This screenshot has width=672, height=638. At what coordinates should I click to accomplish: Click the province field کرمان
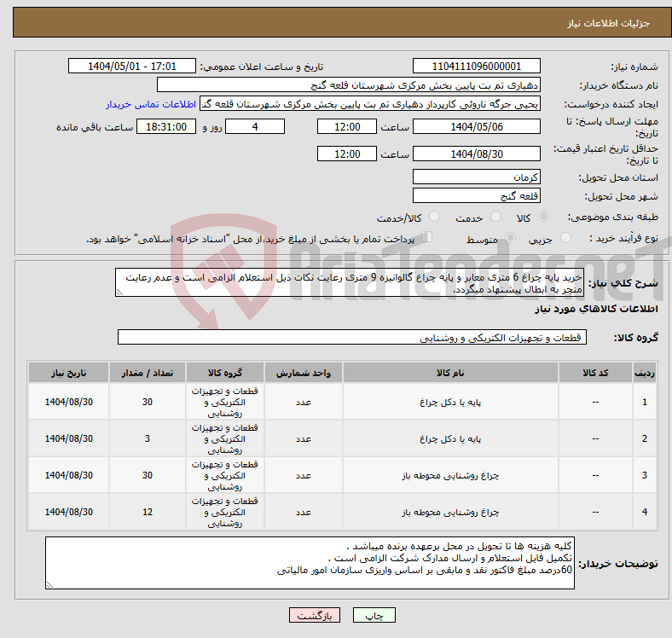pyautogui.click(x=477, y=177)
